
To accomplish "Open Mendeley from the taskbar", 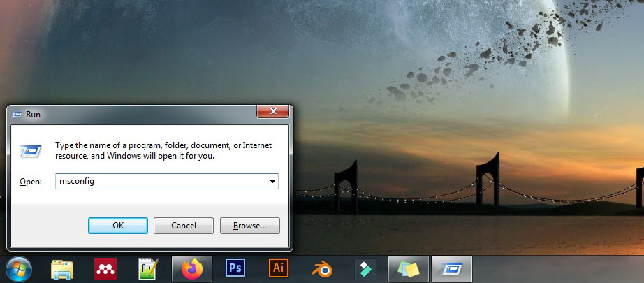I will pos(105,269).
